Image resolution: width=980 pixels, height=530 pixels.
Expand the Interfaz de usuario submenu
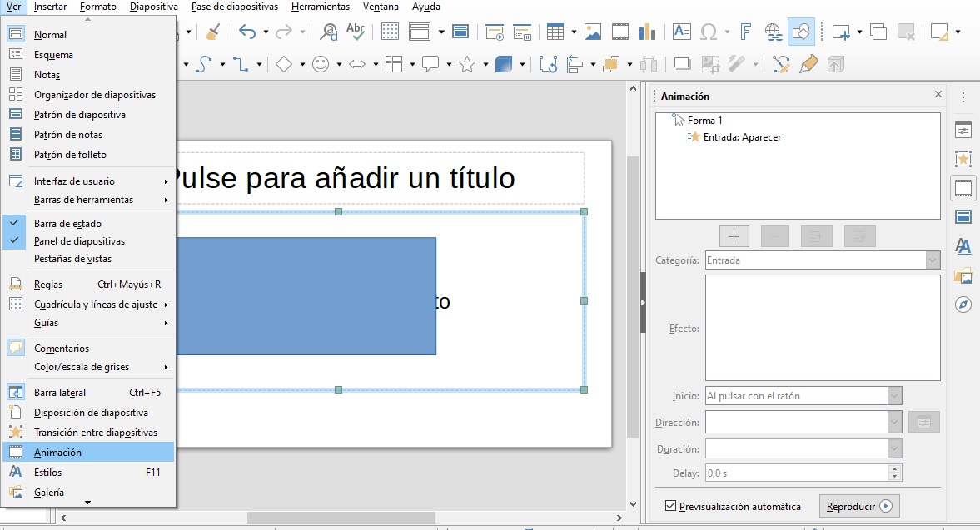pos(88,181)
